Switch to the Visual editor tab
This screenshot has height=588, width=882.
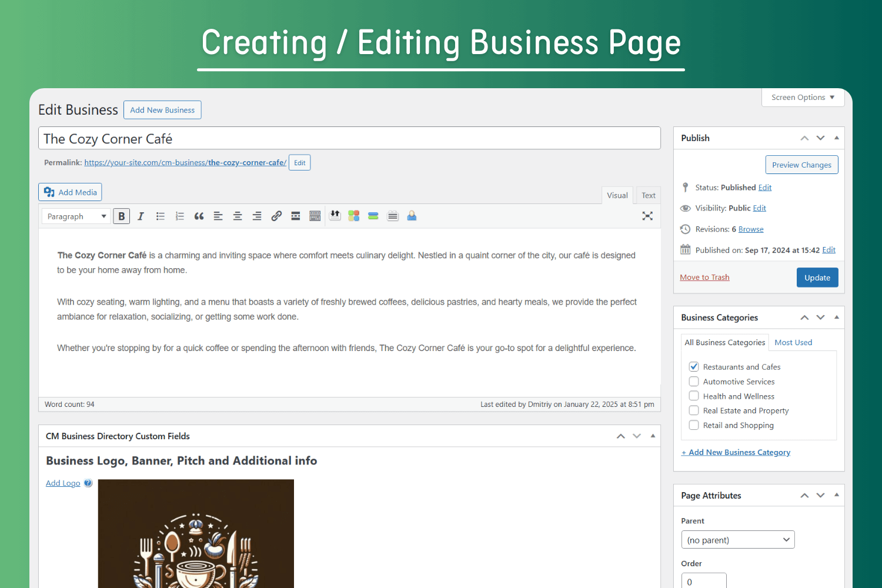617,195
